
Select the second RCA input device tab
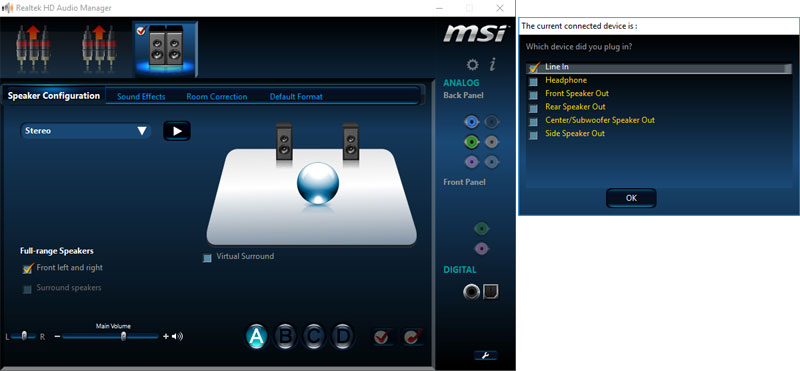[99, 48]
